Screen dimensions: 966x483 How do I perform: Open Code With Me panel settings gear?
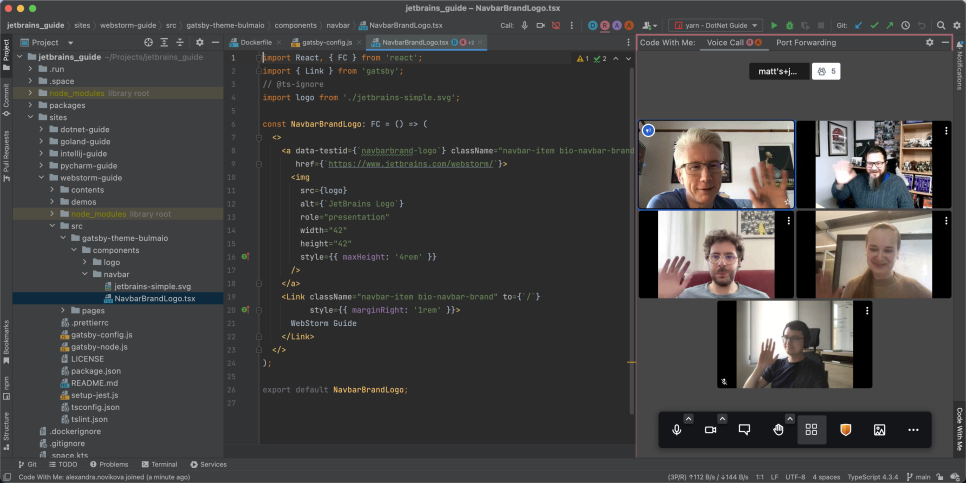(930, 43)
